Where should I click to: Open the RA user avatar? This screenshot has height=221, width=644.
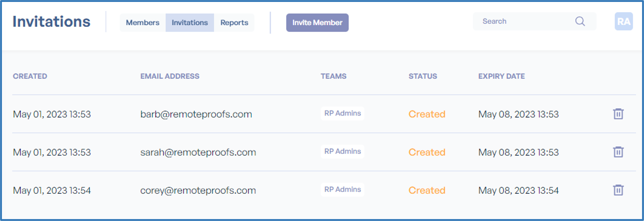pyautogui.click(x=624, y=21)
